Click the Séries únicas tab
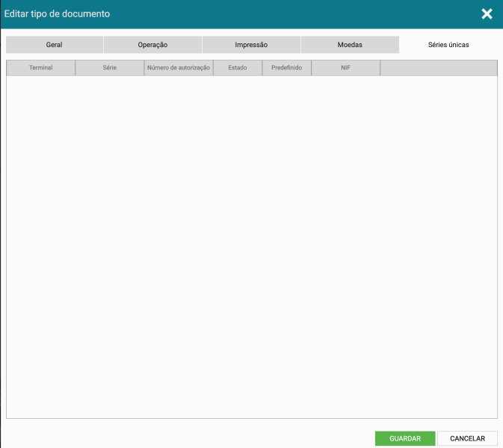Screen dimensions: 503x448 pyautogui.click(x=448, y=45)
